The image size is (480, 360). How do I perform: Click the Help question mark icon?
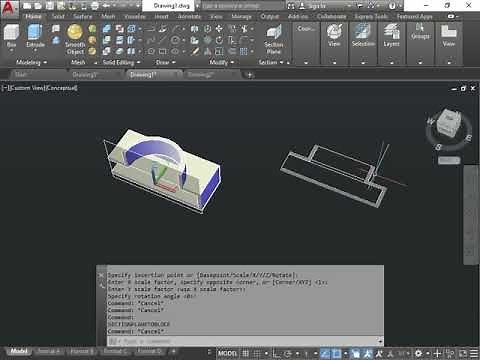click(x=392, y=6)
